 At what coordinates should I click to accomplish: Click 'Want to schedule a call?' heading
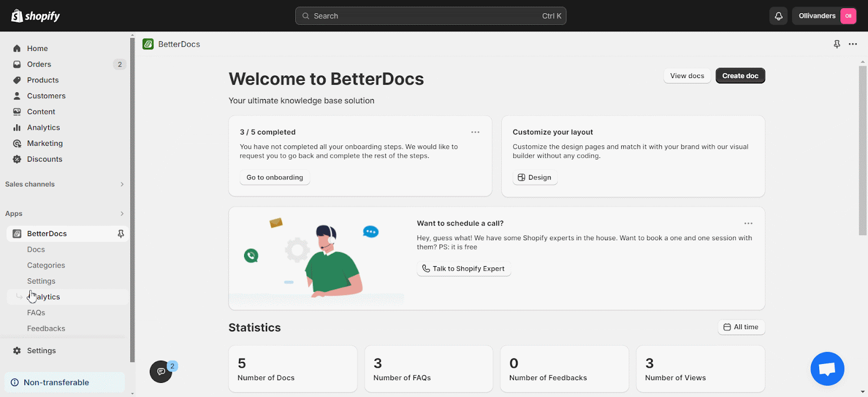(460, 223)
